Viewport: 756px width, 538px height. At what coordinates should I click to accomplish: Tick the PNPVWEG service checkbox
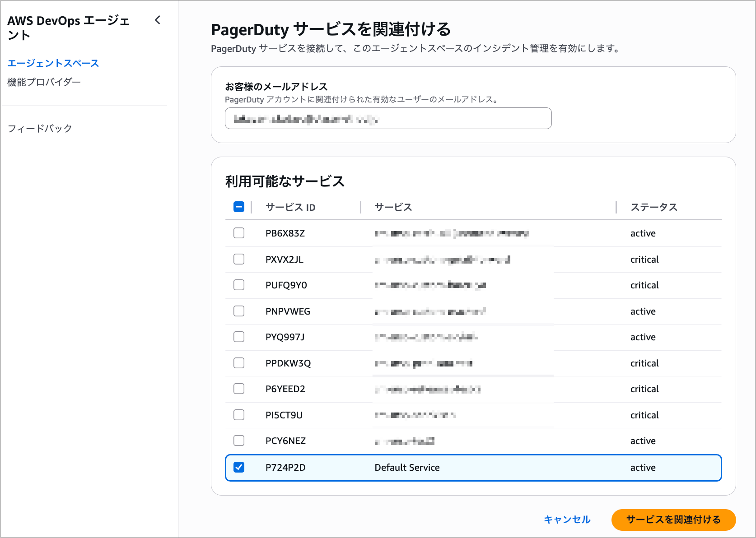239,311
